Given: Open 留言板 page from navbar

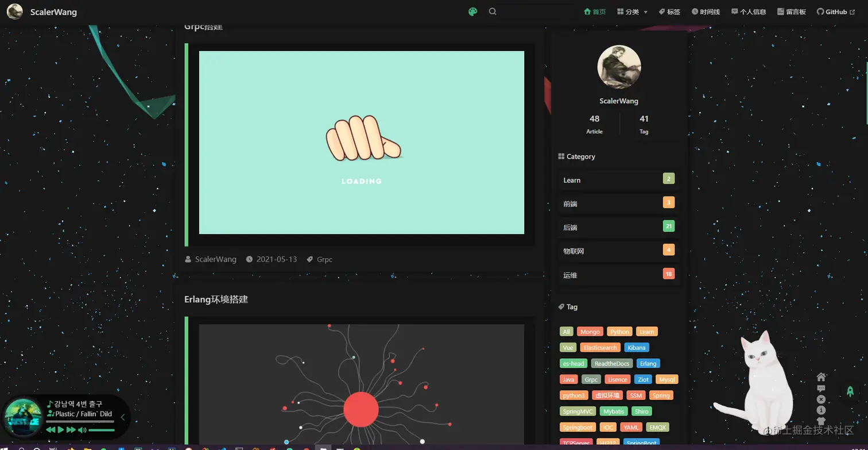Looking at the screenshot, I should (x=792, y=11).
